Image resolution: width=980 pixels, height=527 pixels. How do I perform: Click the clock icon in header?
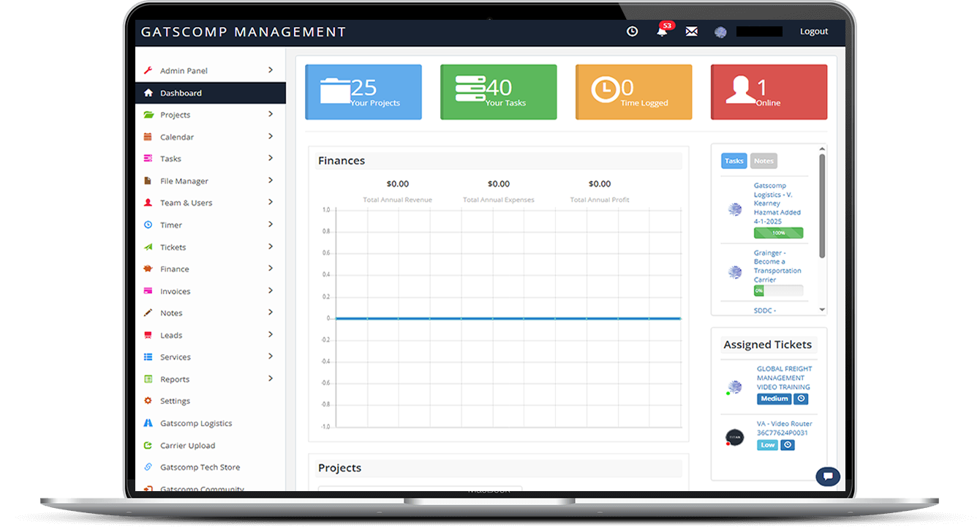coord(633,31)
